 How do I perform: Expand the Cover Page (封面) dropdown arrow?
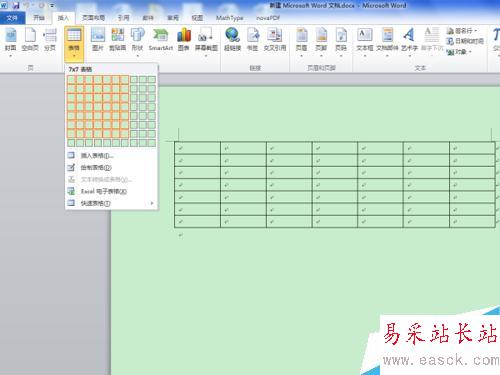pyautogui.click(x=10, y=56)
